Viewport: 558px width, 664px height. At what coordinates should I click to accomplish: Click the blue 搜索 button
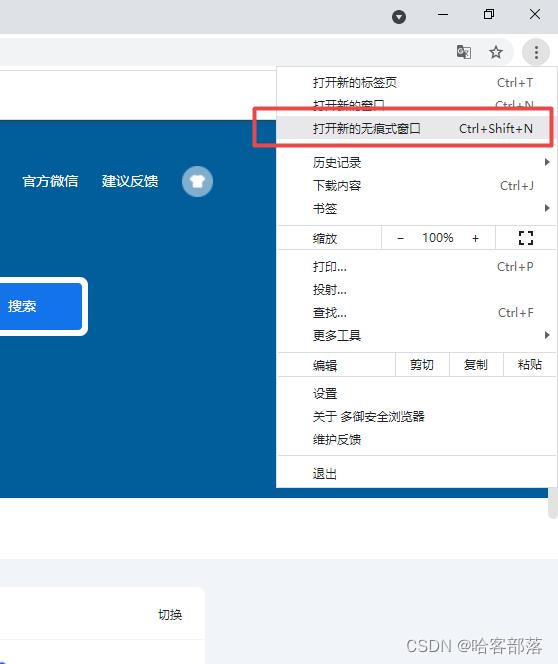41,306
